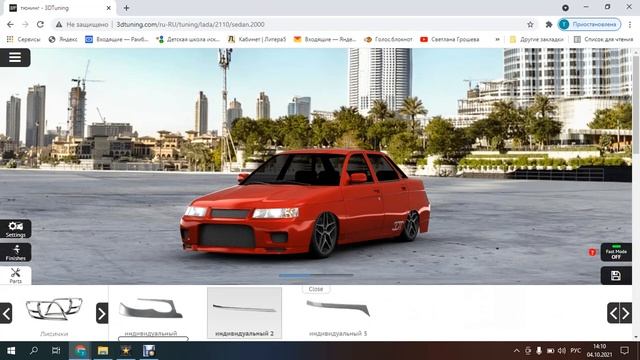Click the red notification badge

(x=592, y=252)
